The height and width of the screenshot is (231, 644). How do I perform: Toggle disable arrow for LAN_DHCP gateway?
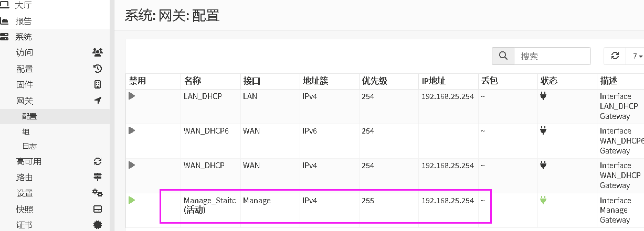point(132,96)
